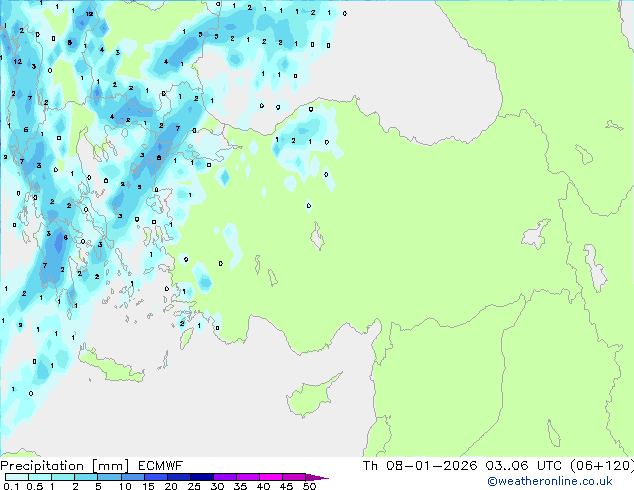Select the 1–2 mm legend color swatch
The height and width of the screenshot is (490, 634).
coord(63,477)
